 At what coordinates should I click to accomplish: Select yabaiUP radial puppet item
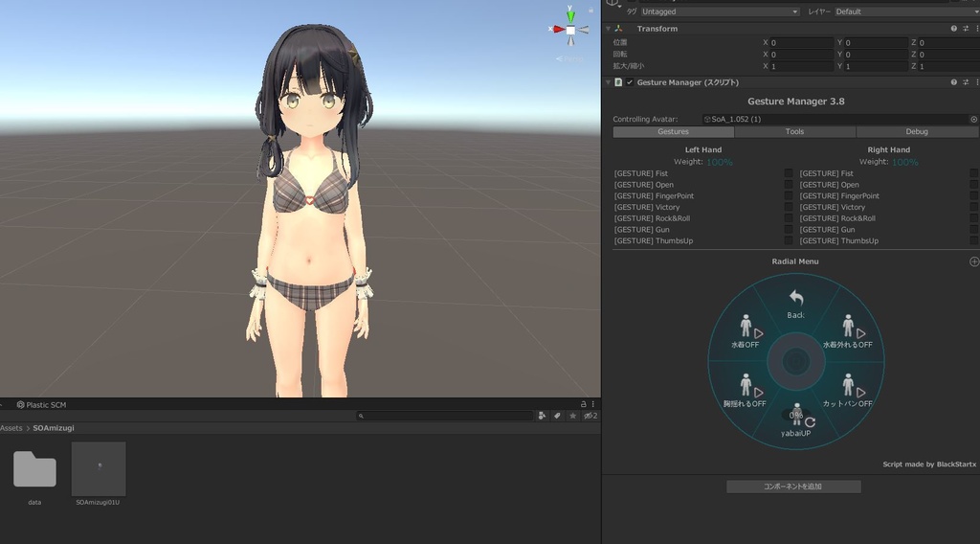[795, 420]
